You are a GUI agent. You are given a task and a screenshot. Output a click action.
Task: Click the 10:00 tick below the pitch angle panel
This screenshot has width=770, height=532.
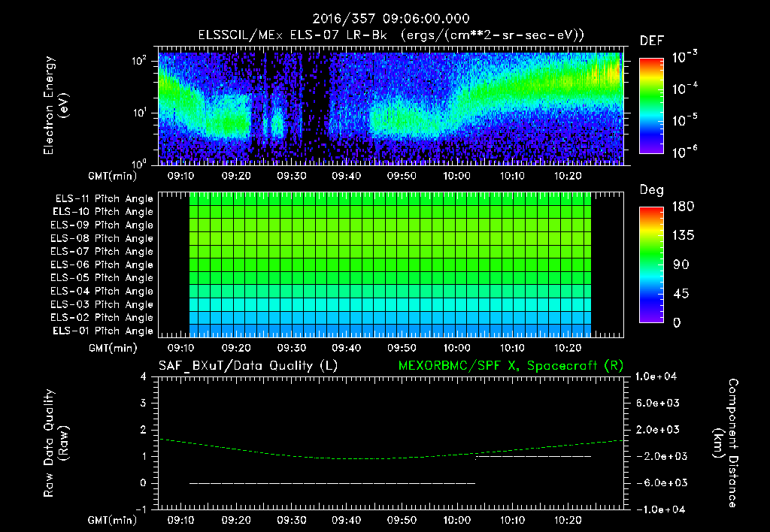[x=456, y=349]
